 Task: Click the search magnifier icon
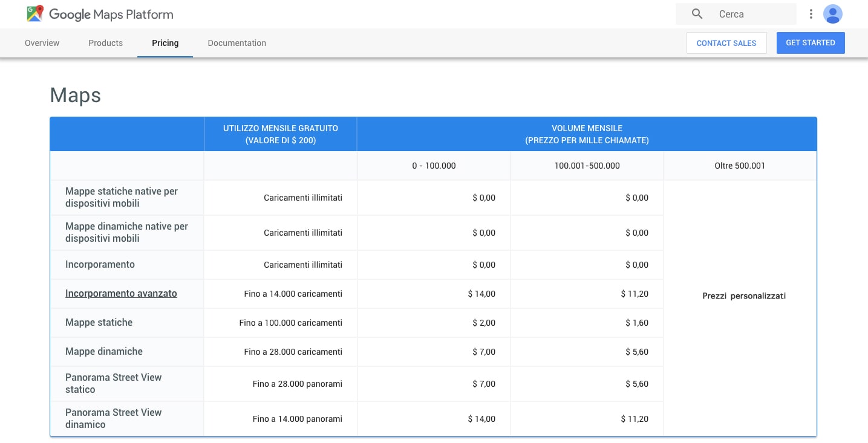coord(697,14)
